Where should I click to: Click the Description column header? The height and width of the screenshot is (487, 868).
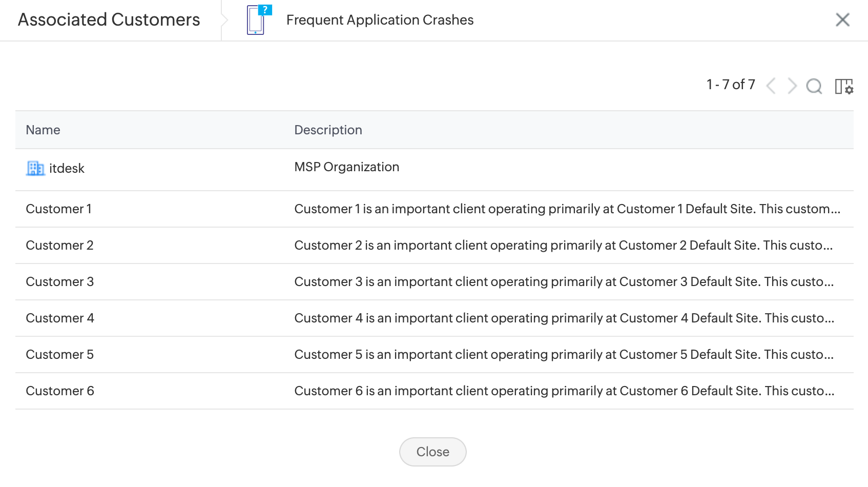click(x=328, y=130)
